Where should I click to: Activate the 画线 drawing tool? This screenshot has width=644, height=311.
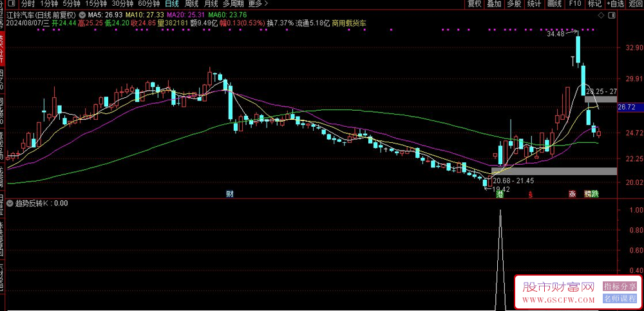[554, 4]
